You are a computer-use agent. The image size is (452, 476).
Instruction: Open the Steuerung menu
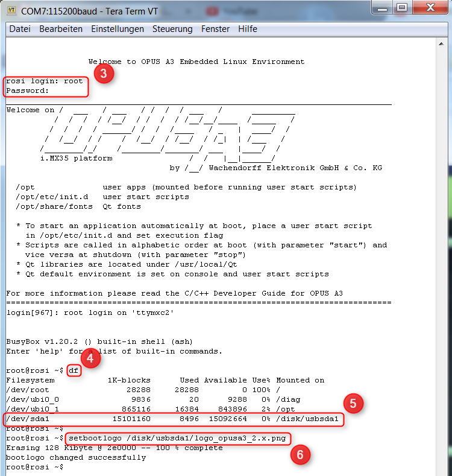[x=172, y=29]
